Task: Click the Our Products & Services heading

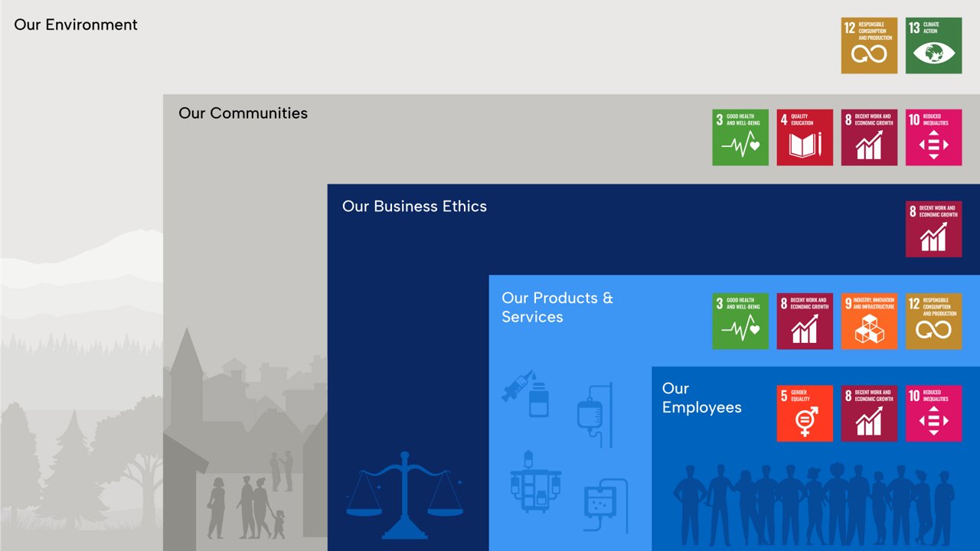Action: tap(557, 307)
